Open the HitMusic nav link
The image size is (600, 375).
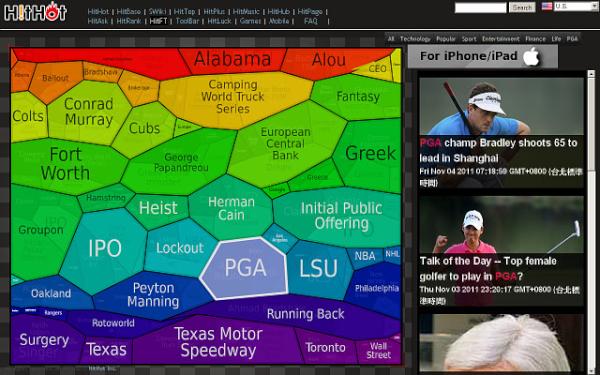(246, 12)
